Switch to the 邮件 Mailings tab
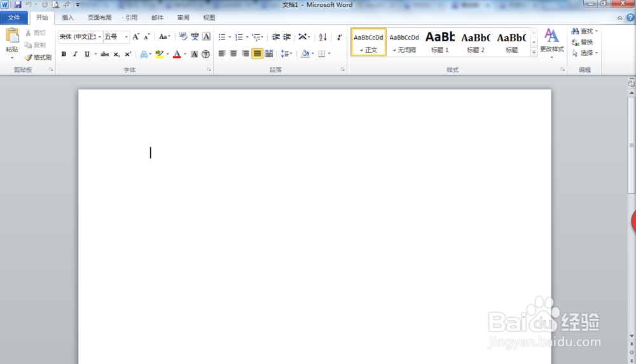636x364 pixels. pyautogui.click(x=157, y=18)
